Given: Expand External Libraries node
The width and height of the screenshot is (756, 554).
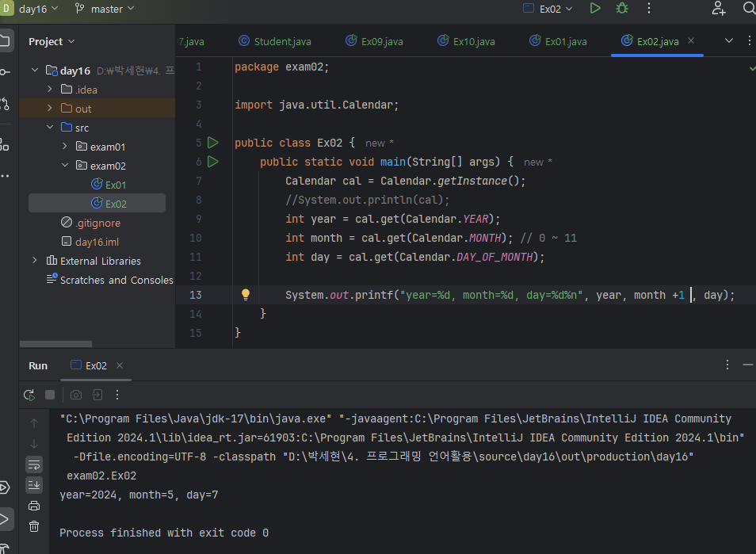Looking at the screenshot, I should pos(35,261).
